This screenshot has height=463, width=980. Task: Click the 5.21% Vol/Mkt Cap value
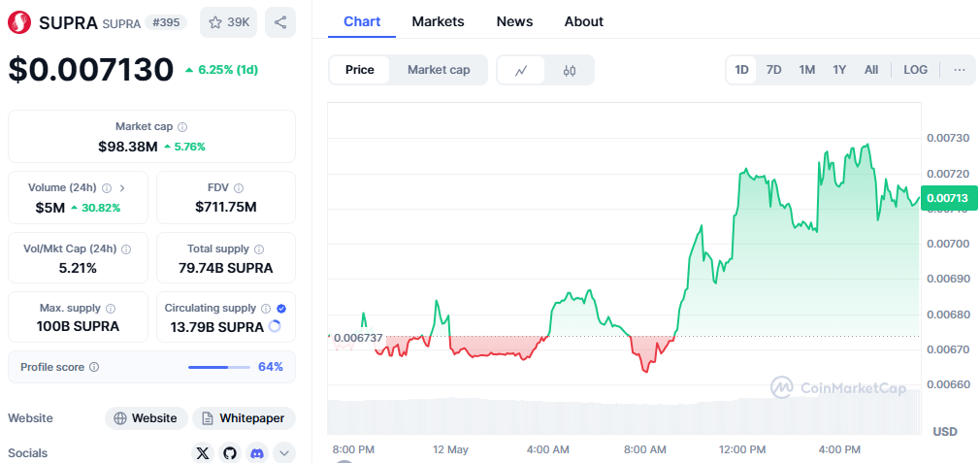click(79, 268)
